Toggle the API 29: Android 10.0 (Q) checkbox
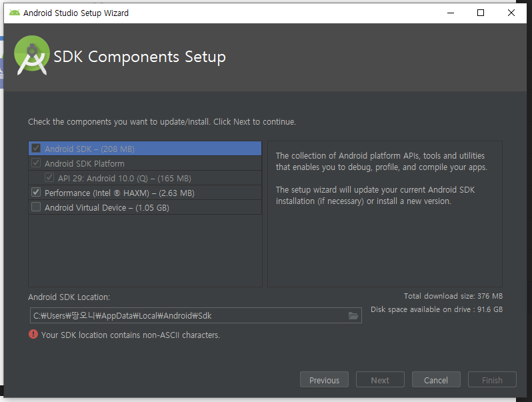 pyautogui.click(x=49, y=177)
